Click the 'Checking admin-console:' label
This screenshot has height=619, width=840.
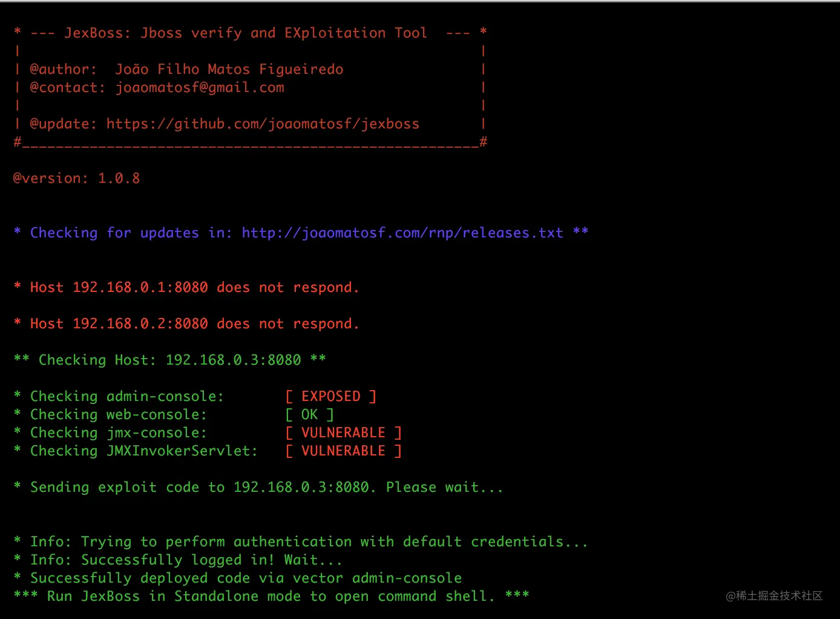coord(127,397)
